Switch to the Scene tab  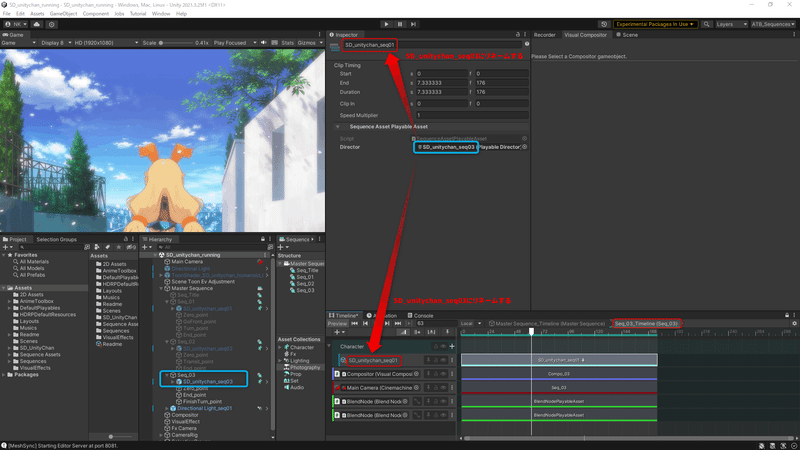[x=627, y=35]
